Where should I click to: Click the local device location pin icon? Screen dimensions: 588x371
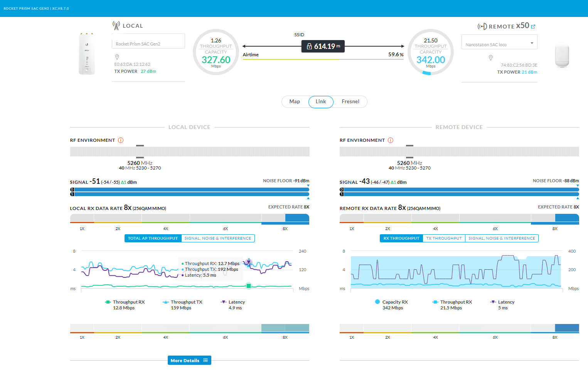point(117,57)
